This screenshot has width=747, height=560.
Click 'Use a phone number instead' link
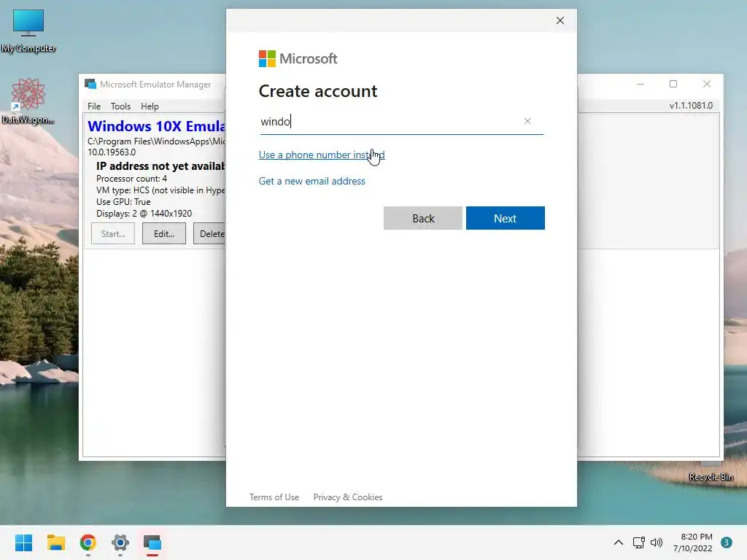pyautogui.click(x=322, y=155)
